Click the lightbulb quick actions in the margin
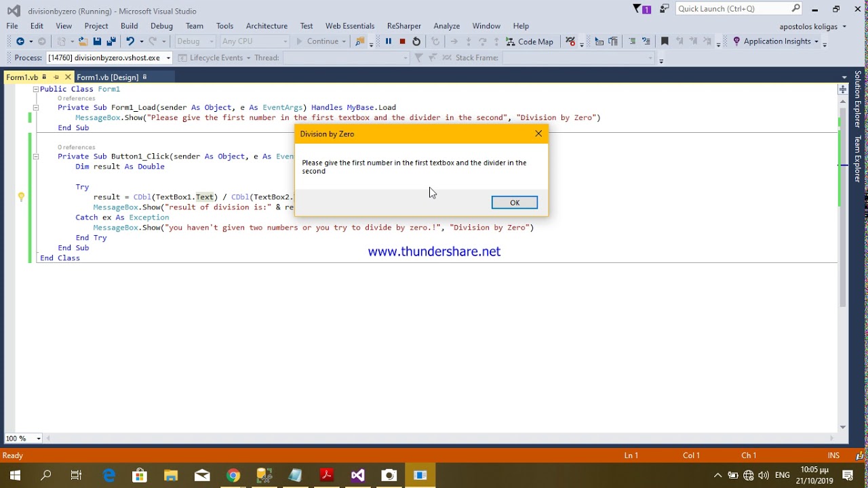Viewport: 868px width, 488px height. pyautogui.click(x=21, y=197)
